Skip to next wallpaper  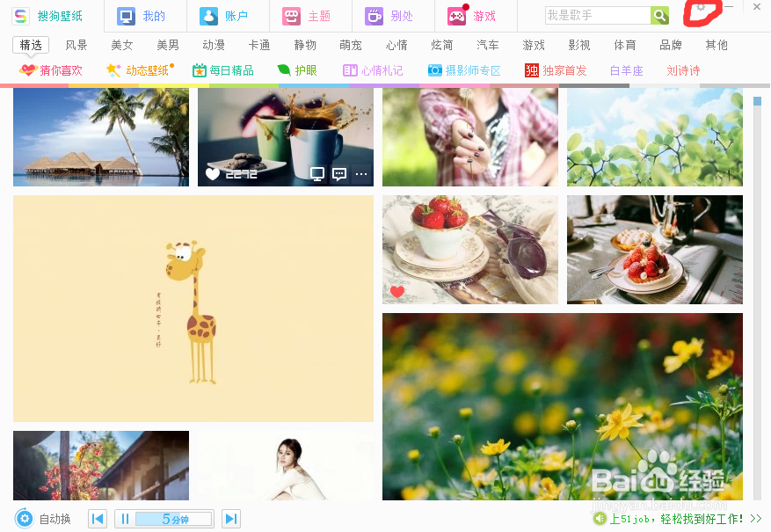pos(231,519)
